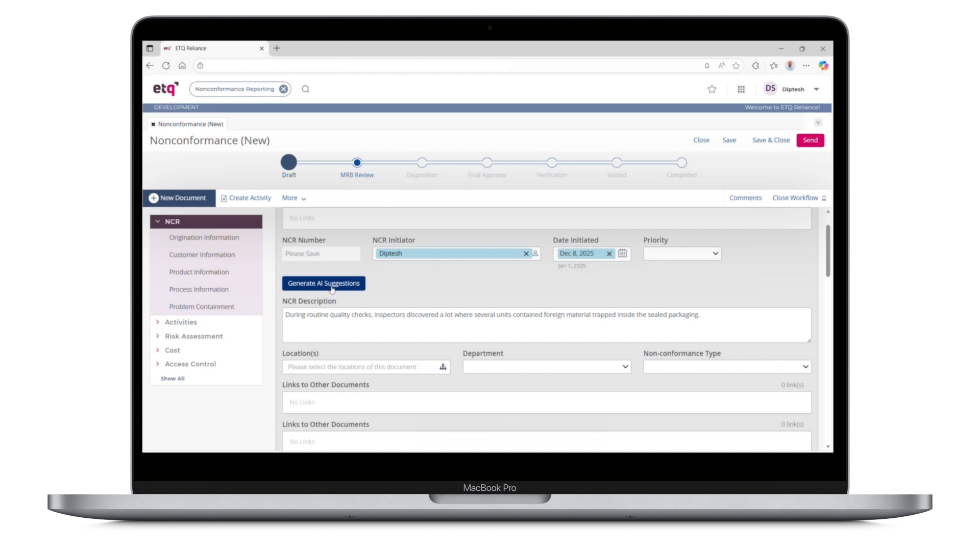Click Generate AI Suggestions button
Screen dimensions: 980x551
click(323, 283)
